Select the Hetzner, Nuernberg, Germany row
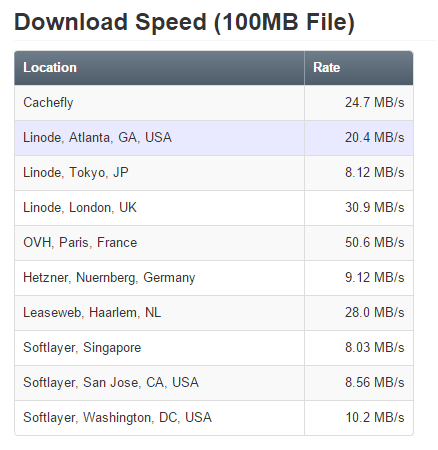The image size is (438, 450). (214, 278)
